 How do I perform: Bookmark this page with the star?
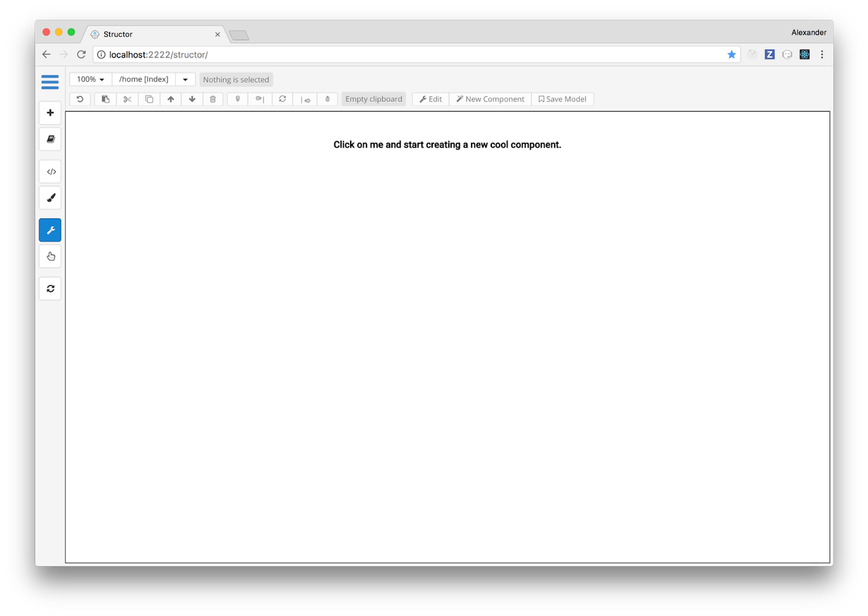pos(731,55)
